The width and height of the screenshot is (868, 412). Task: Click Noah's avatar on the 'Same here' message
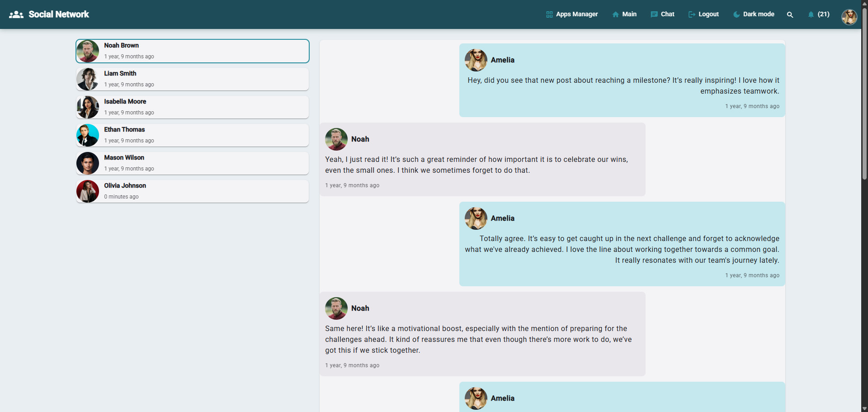pos(336,308)
